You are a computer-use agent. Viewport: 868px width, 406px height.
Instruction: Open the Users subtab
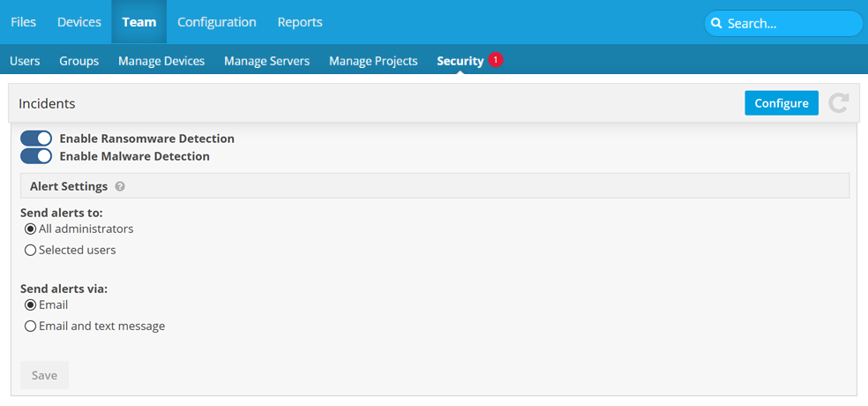pos(25,61)
